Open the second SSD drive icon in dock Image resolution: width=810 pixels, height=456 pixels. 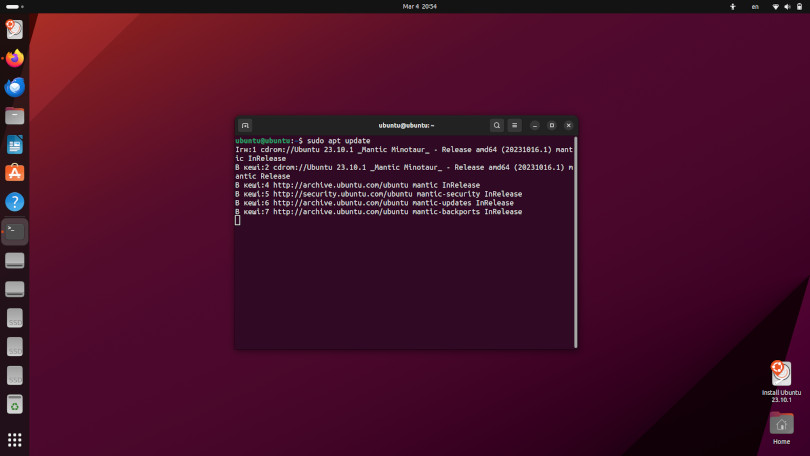click(x=14, y=347)
